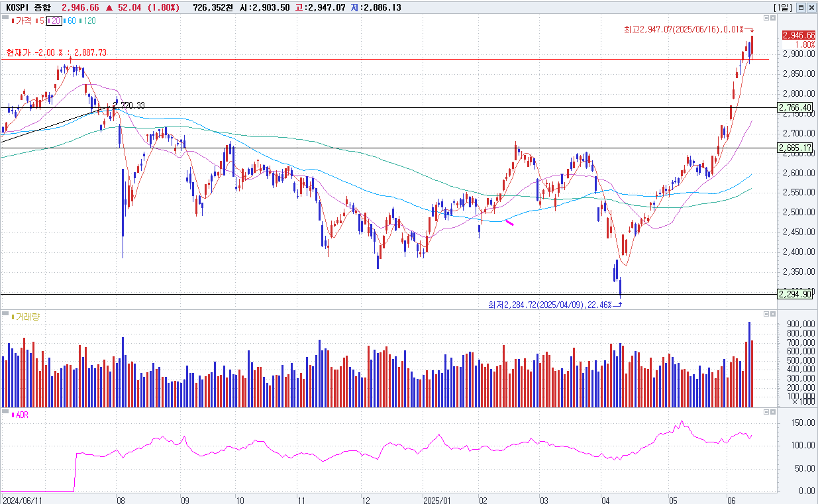Select the 가격 legend item

(21, 21)
